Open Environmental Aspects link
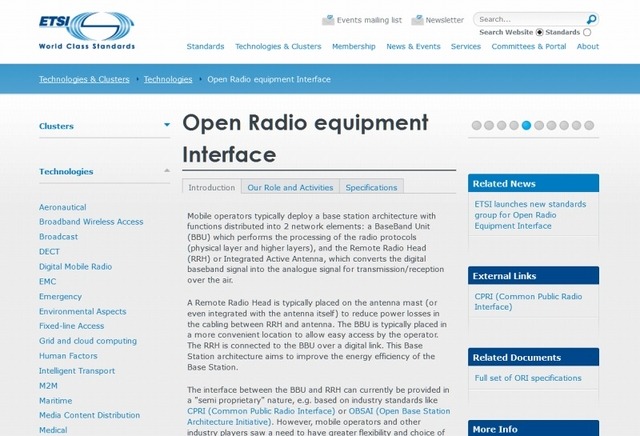The width and height of the screenshot is (640, 436). [82, 311]
